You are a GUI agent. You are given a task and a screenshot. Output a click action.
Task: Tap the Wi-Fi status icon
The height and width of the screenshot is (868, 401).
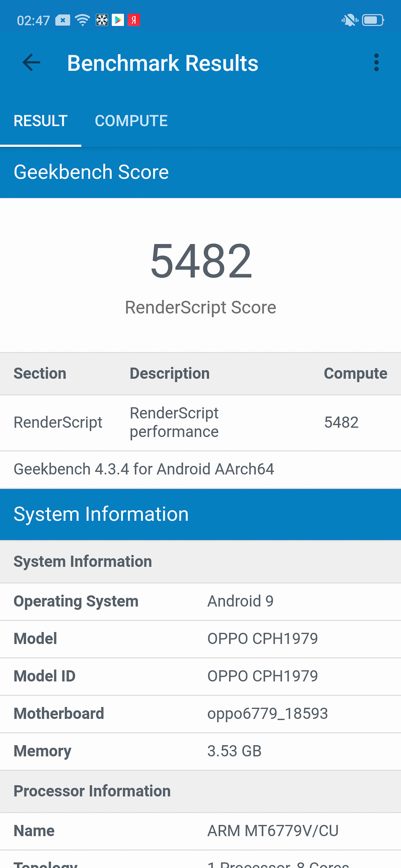pos(83,20)
